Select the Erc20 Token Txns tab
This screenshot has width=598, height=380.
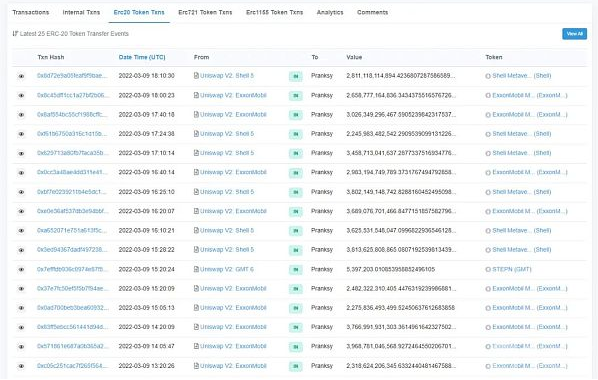pos(139,12)
